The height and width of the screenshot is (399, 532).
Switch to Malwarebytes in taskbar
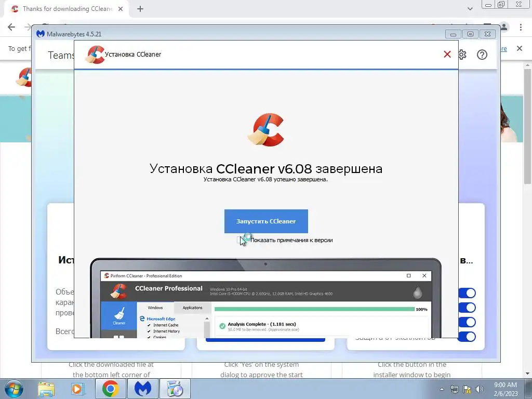coord(143,389)
